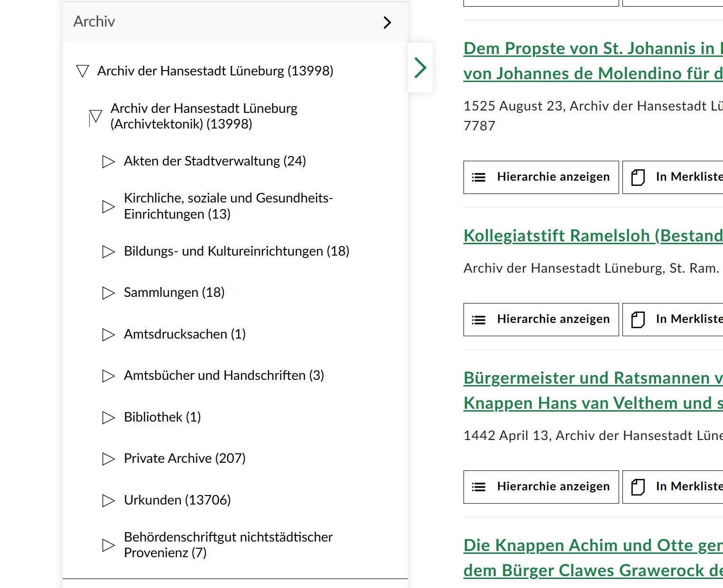723x588 pixels.
Task: Select Bildungs- und Kultureinrichtungen (18)
Action: (x=236, y=251)
